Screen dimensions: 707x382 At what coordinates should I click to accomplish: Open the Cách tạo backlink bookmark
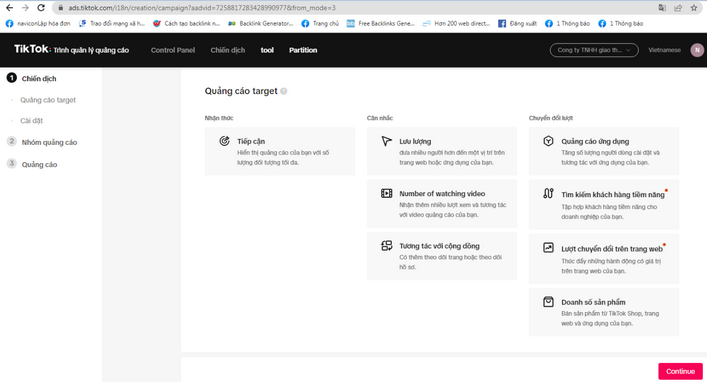(x=186, y=23)
